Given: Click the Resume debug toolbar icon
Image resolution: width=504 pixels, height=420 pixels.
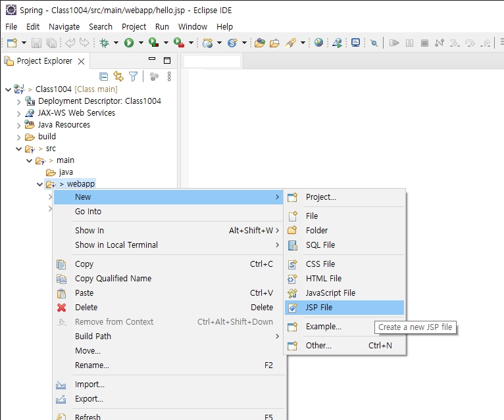Looking at the screenshot, I should coord(394,43).
